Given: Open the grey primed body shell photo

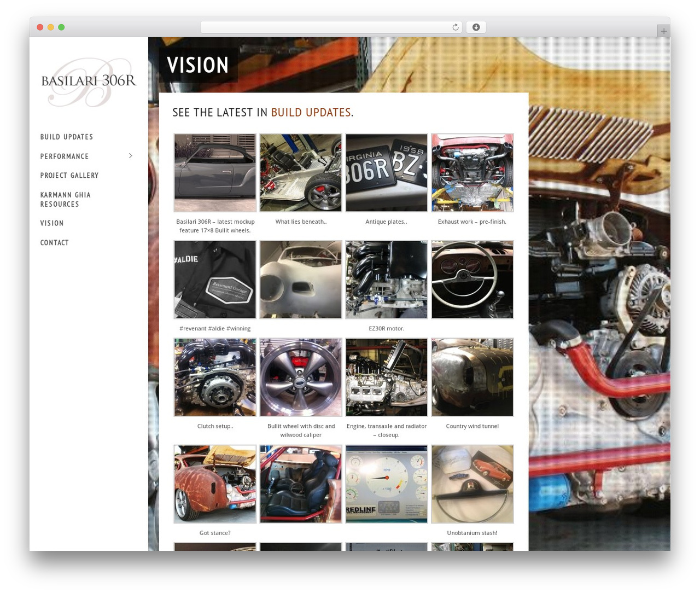Looking at the screenshot, I should click(301, 280).
